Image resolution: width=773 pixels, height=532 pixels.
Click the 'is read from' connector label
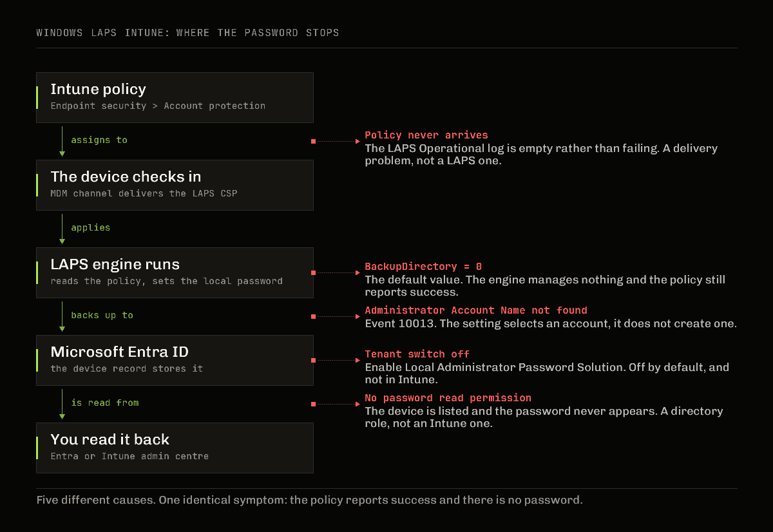coord(105,403)
